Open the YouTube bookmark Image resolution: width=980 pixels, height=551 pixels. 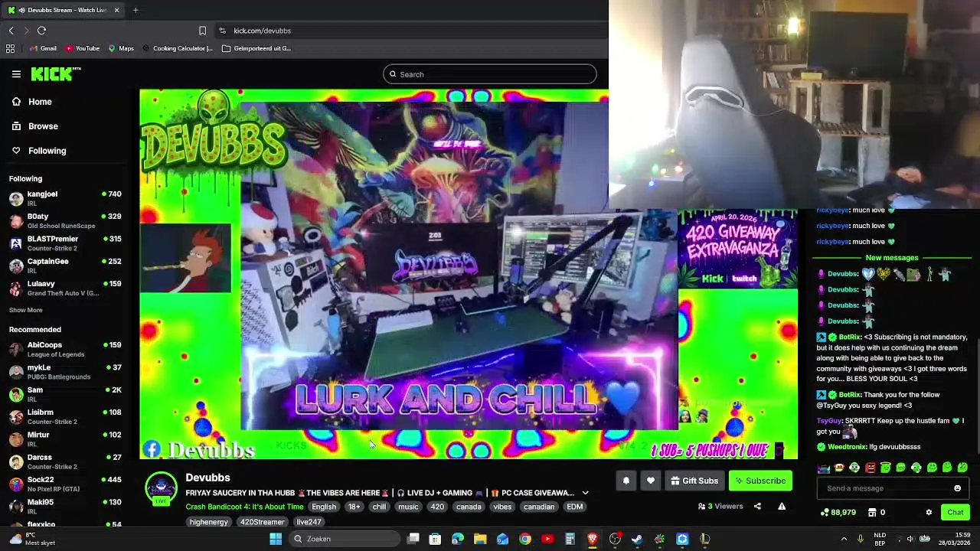[82, 48]
